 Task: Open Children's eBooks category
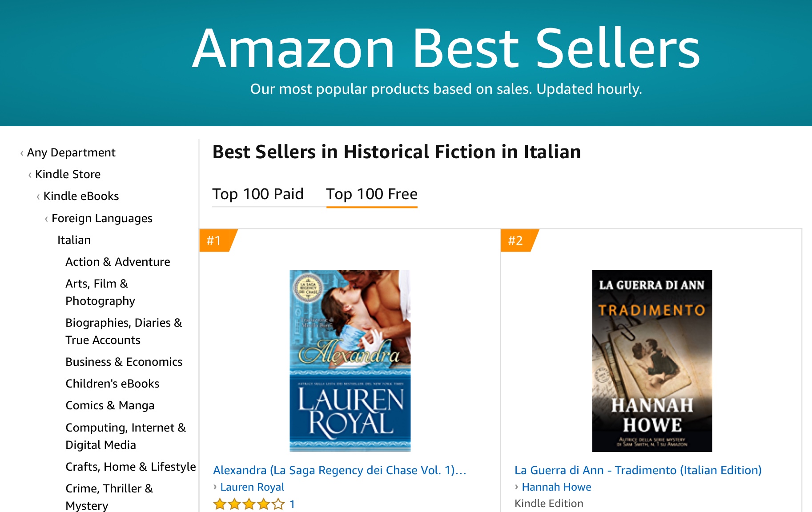point(113,384)
